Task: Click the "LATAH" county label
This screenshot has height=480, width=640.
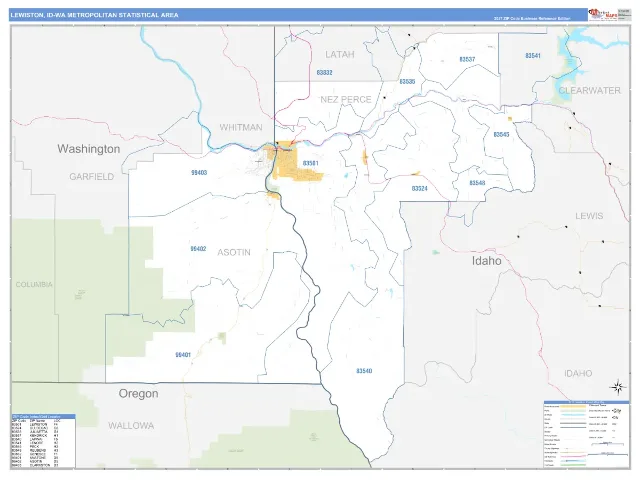Action: [340, 54]
